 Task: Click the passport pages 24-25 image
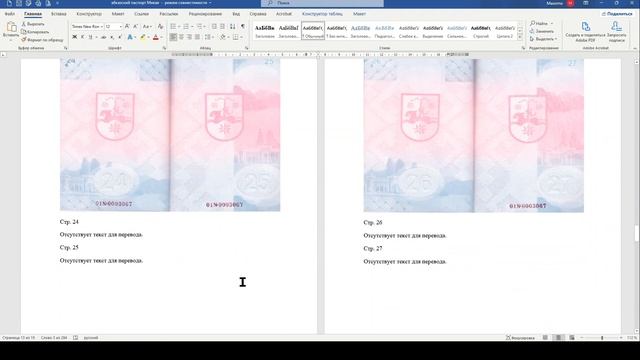click(170, 135)
